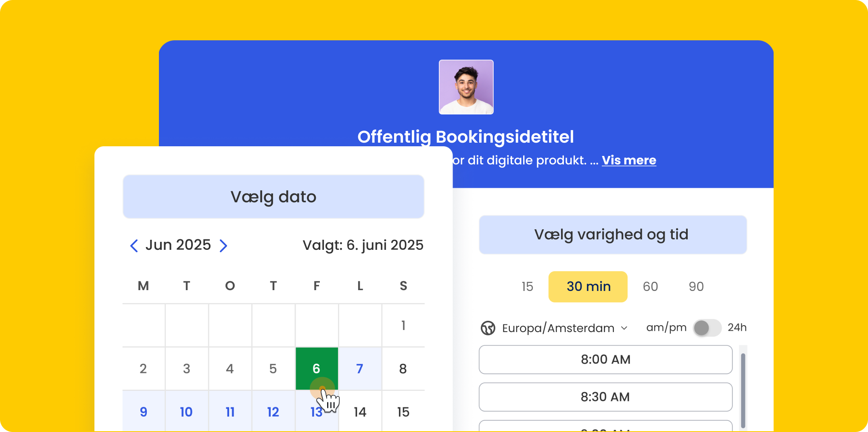Toggle the am/pm 24h time format switch

(x=707, y=328)
